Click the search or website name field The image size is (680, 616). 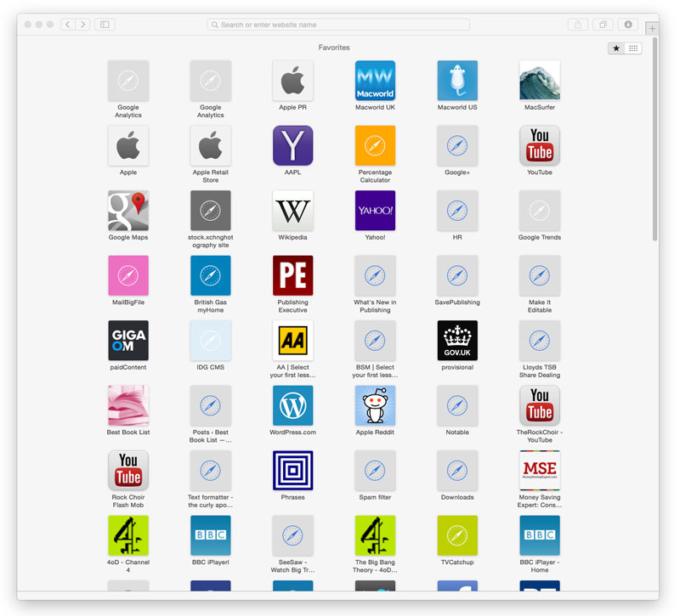[x=338, y=25]
